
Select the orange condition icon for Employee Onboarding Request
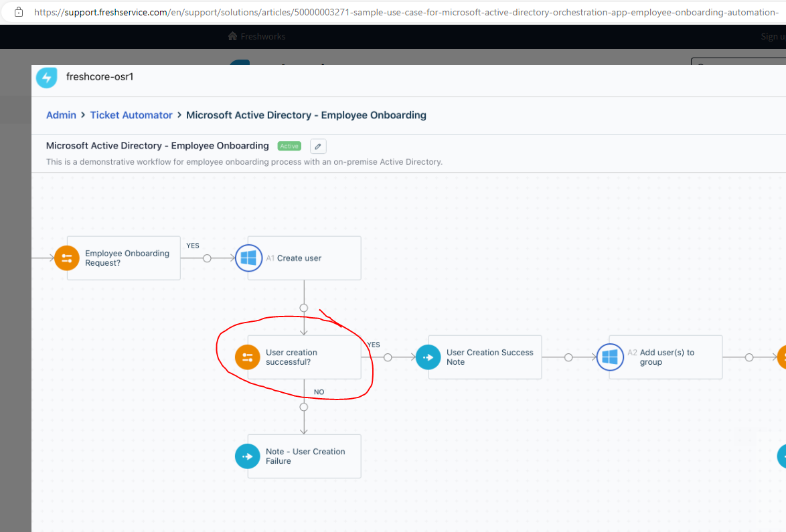[x=67, y=258]
